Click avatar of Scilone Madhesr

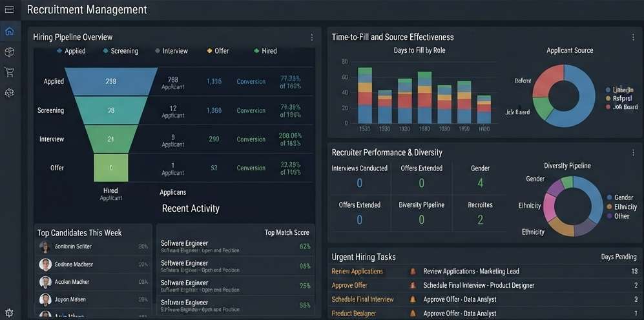point(45,265)
